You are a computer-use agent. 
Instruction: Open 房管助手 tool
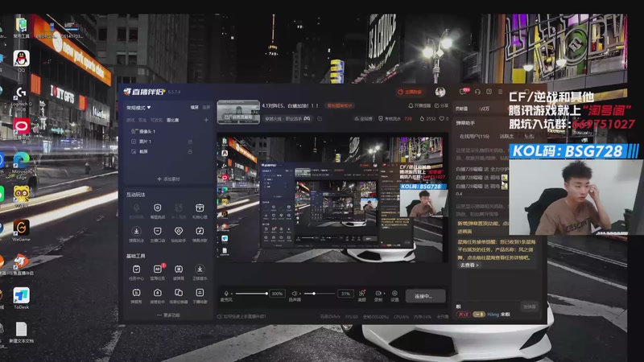(x=157, y=295)
